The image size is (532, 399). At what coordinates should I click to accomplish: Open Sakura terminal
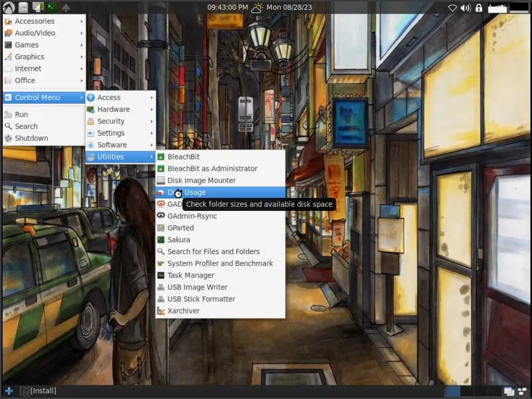pos(220,240)
